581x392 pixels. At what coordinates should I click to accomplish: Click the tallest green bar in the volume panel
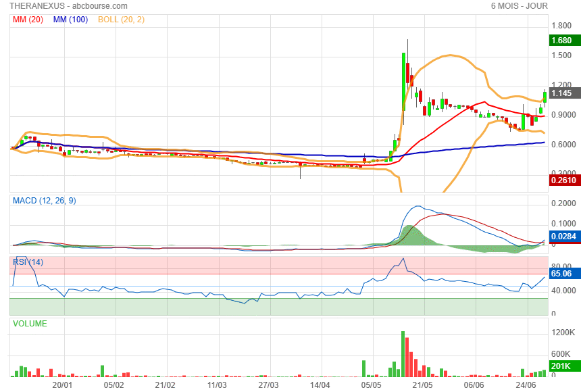403,353
